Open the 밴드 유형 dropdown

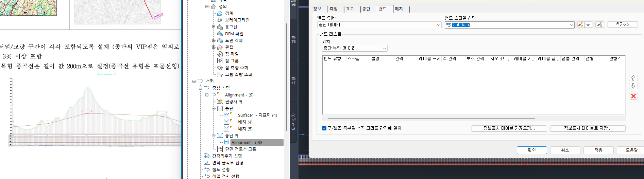(x=379, y=25)
